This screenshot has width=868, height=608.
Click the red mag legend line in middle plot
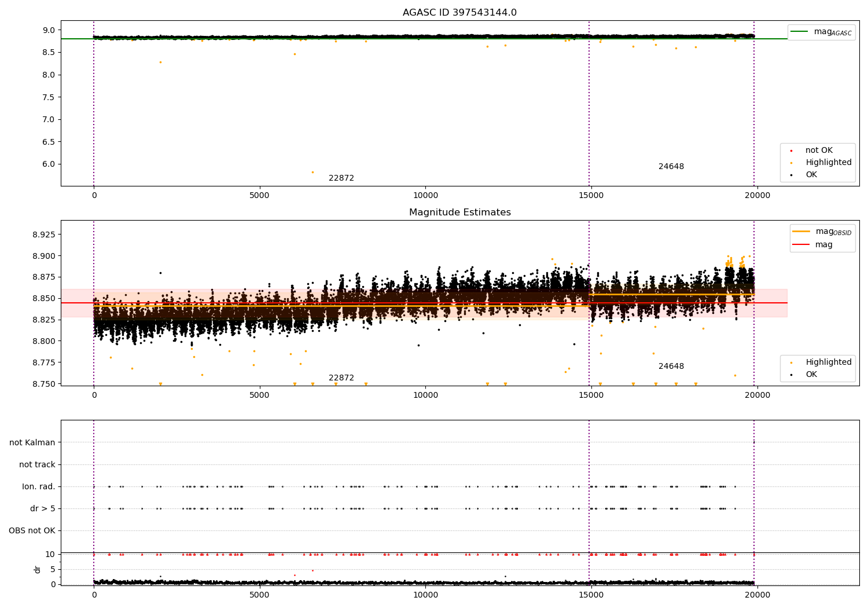(x=801, y=245)
